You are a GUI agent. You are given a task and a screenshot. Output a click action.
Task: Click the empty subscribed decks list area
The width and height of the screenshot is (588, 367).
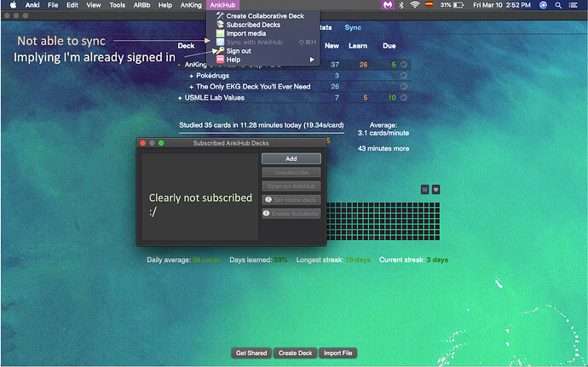(x=200, y=197)
